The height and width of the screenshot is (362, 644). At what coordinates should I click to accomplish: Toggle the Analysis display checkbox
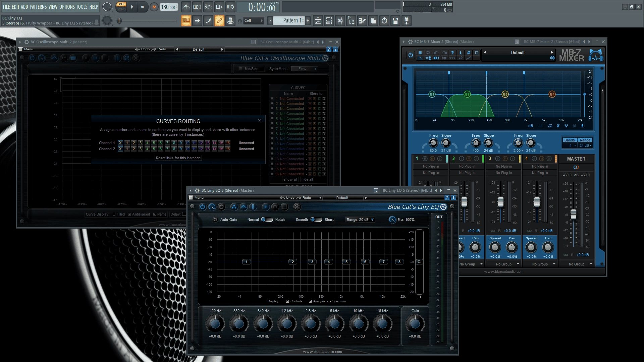pos(310,301)
